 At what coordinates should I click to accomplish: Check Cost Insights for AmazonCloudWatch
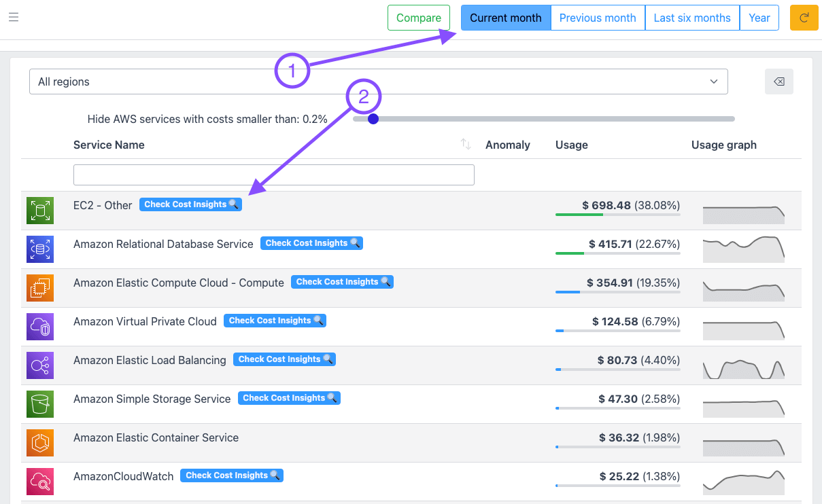(232, 475)
